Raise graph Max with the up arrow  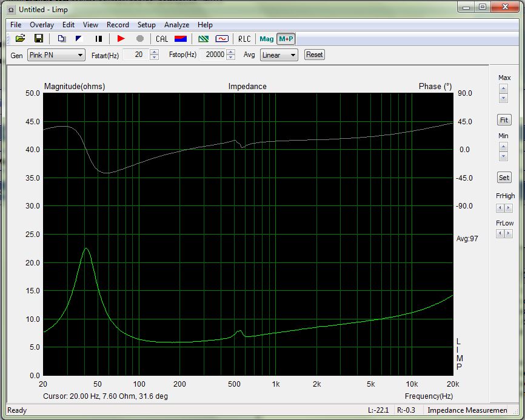click(x=504, y=88)
